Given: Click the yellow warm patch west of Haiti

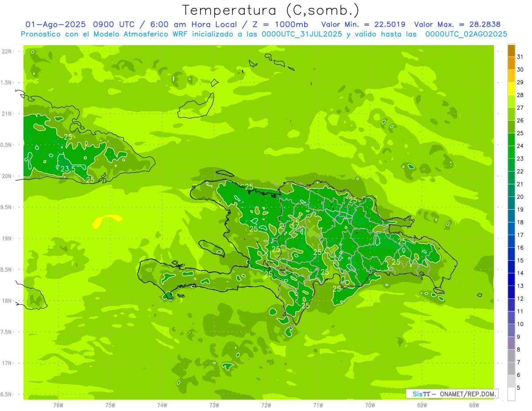Looking at the screenshot, I should coord(107,221).
